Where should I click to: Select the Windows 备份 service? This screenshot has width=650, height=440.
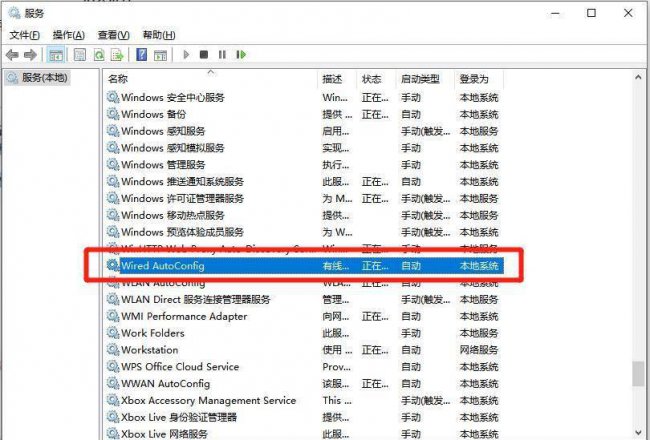[x=153, y=114]
